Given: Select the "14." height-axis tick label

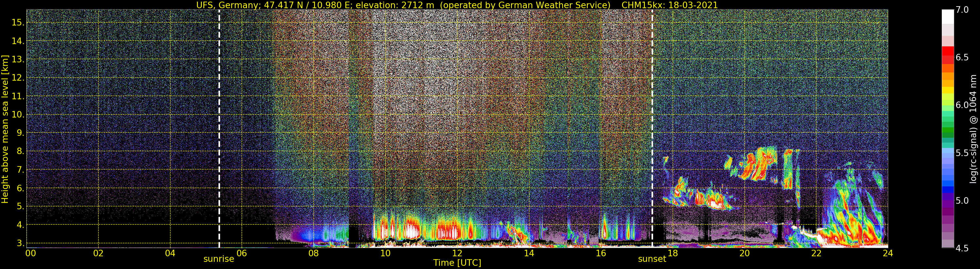Looking at the screenshot, I should click(18, 41).
